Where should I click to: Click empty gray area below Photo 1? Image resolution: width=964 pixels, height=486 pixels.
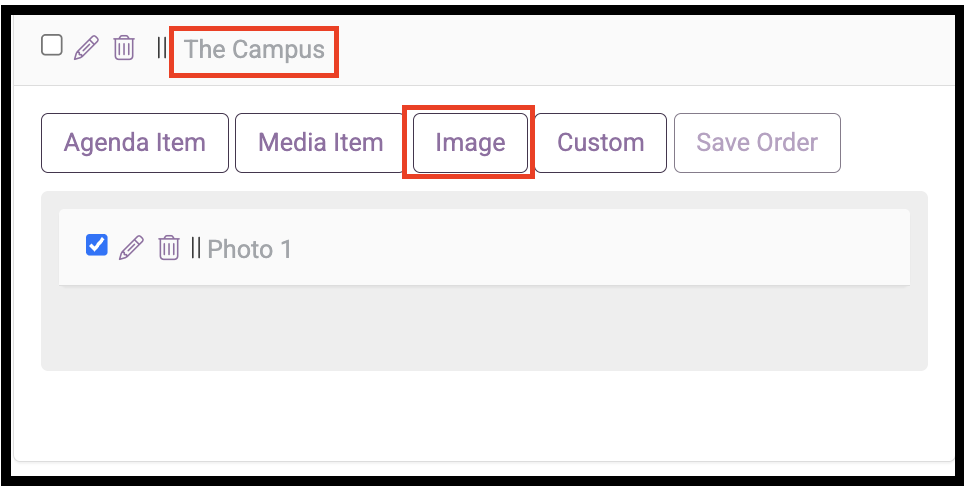(484, 327)
